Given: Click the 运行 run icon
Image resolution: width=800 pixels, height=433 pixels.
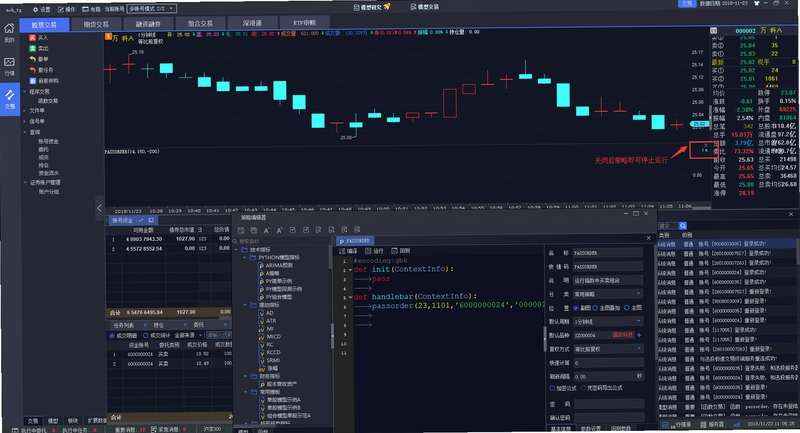Looking at the screenshot, I should point(368,251).
